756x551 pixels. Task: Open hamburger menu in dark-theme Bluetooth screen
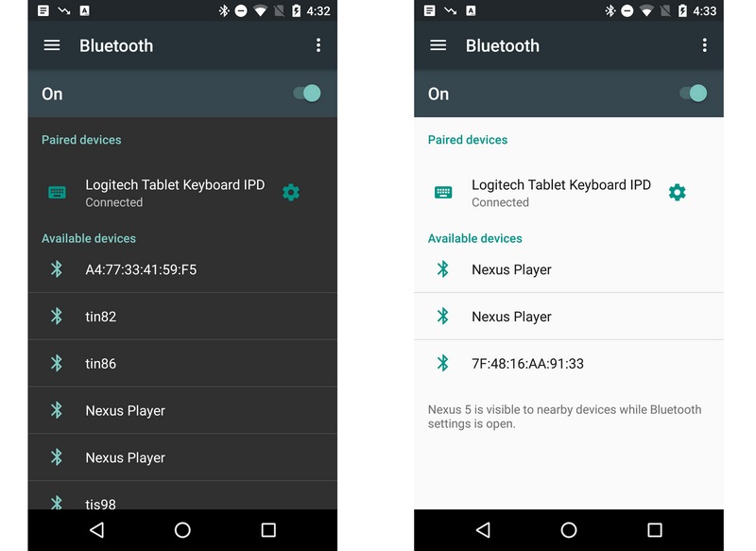52,45
